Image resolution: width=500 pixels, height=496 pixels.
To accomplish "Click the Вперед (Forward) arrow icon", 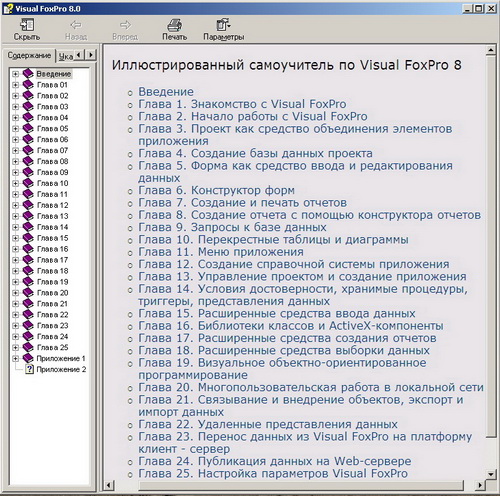I will 125,25.
